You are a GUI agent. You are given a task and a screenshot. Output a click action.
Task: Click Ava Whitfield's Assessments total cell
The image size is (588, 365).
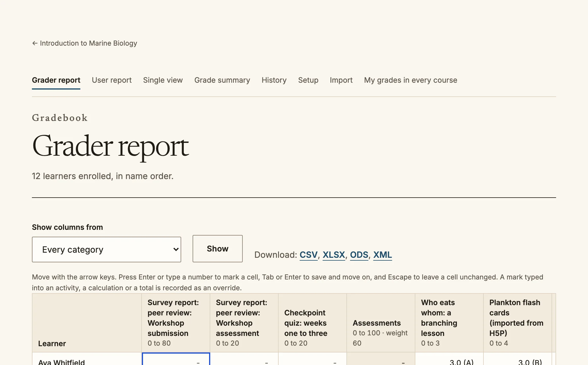[x=381, y=359]
